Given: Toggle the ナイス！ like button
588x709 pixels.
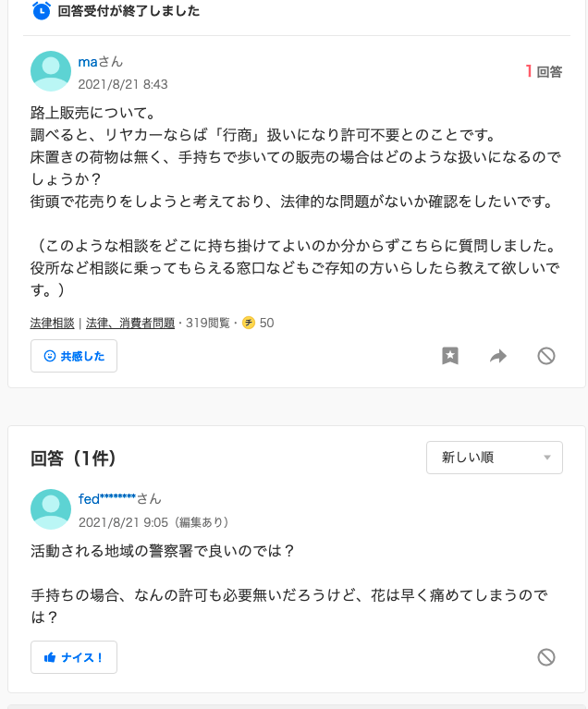Looking at the screenshot, I should point(74,657).
